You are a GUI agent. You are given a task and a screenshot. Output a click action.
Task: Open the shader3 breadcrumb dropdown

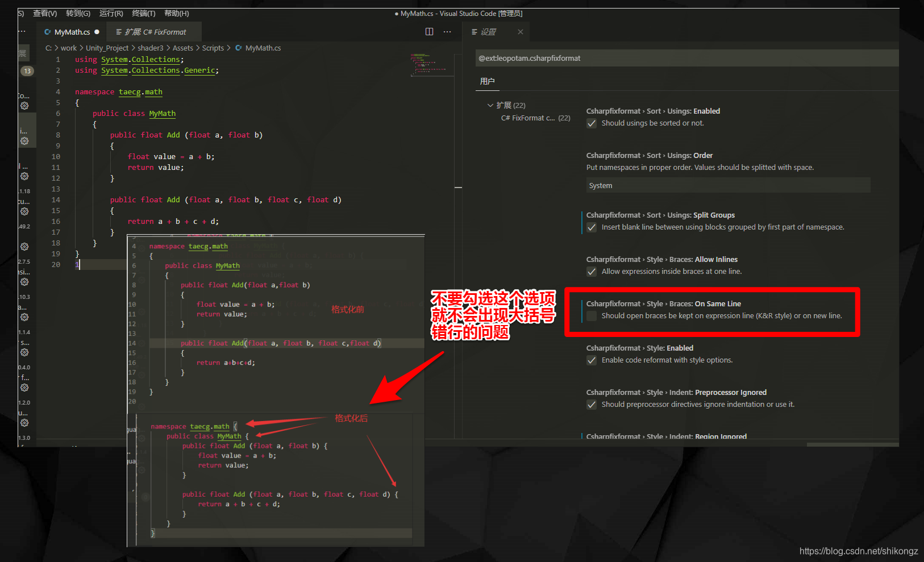coord(151,48)
